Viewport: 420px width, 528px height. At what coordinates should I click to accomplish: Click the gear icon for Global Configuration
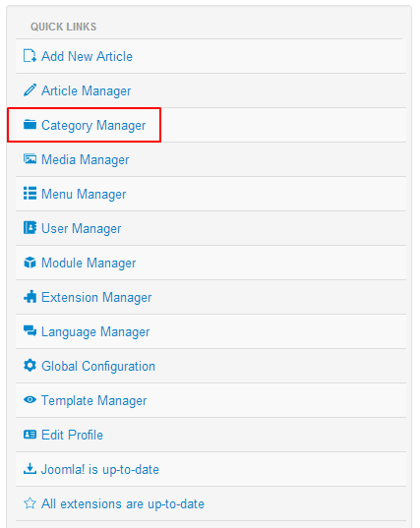tap(30, 366)
